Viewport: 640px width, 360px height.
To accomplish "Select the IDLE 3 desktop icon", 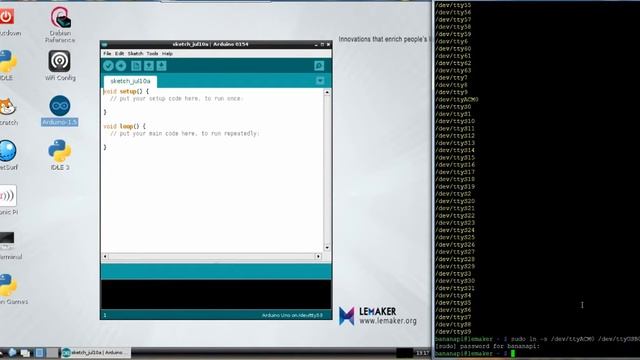I will click(x=60, y=155).
